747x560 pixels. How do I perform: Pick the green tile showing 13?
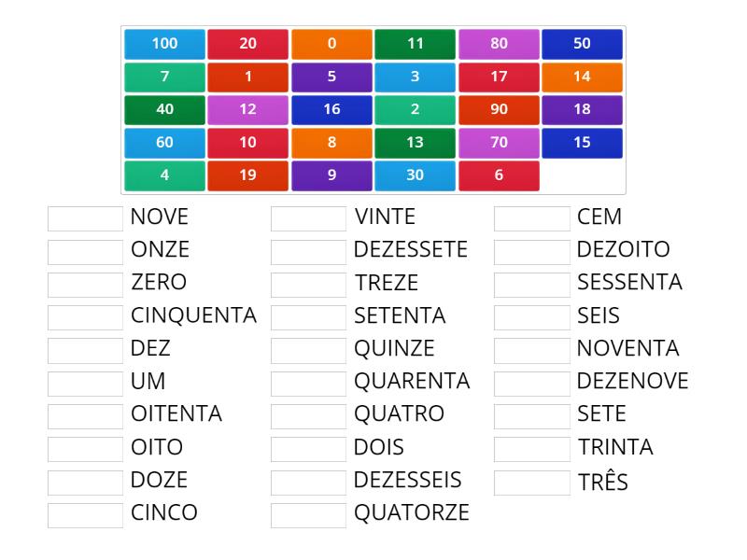415,141
